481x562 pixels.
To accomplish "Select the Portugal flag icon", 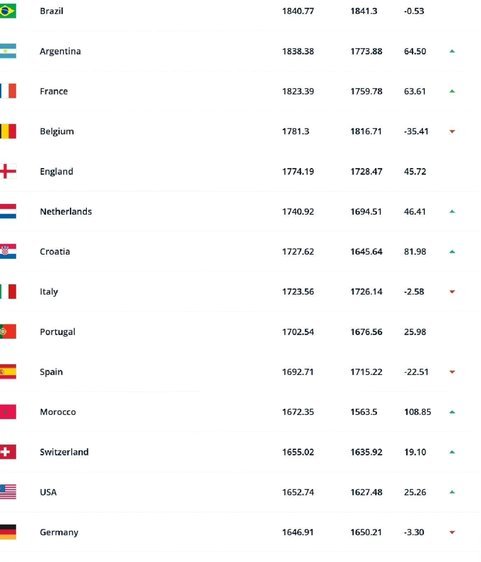I will [8, 332].
